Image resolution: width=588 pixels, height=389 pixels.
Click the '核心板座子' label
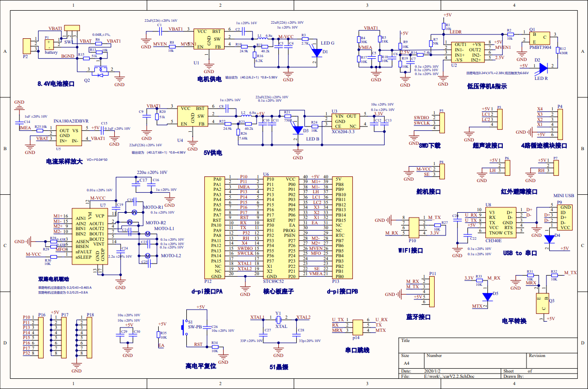pos(278,291)
